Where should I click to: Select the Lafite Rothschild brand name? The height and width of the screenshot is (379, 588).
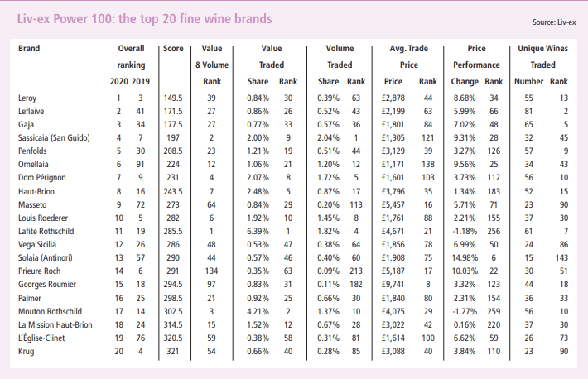click(x=46, y=231)
